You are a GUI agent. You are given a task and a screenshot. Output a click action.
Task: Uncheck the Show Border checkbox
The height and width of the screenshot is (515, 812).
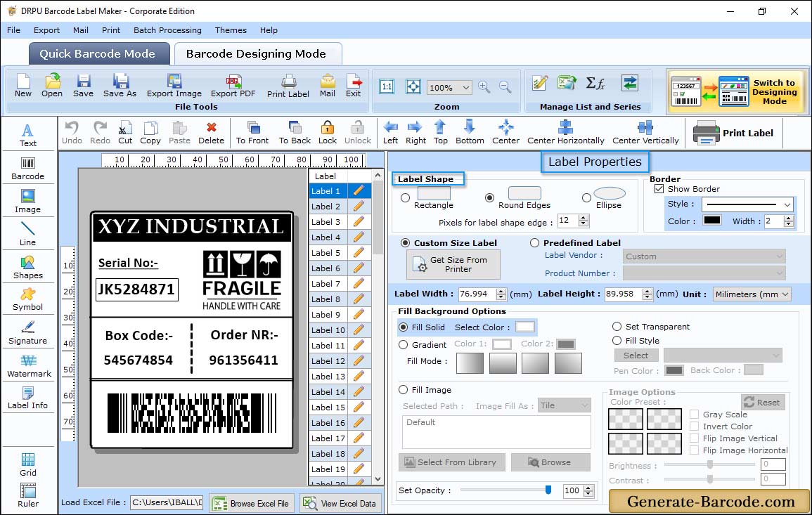(659, 189)
